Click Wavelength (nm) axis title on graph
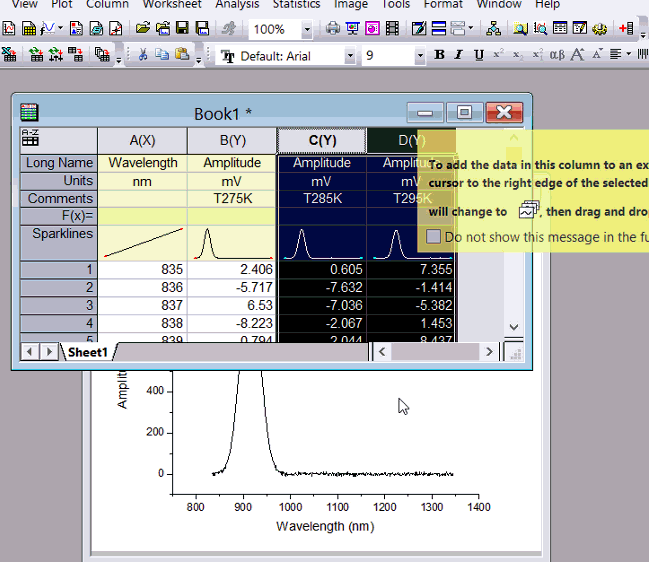This screenshot has height=566, width=652. coord(325,526)
